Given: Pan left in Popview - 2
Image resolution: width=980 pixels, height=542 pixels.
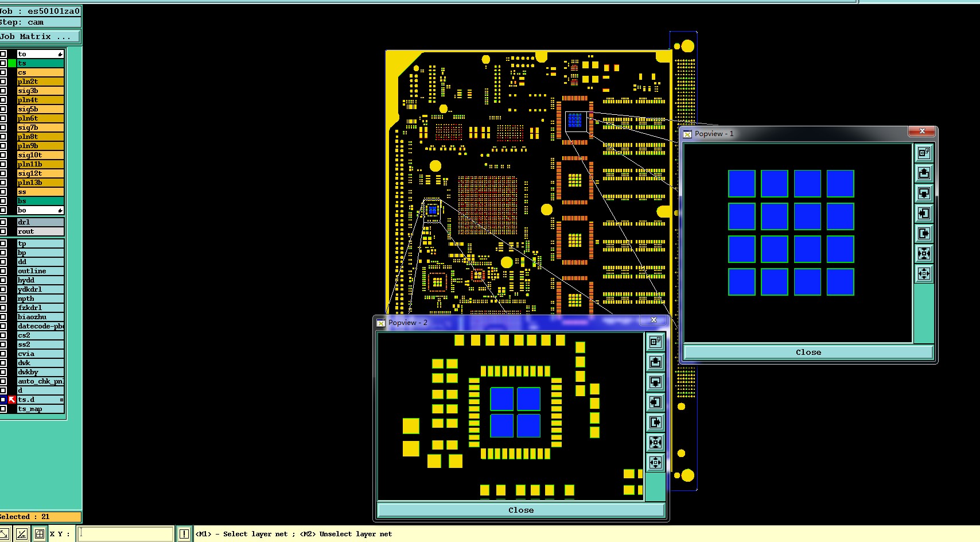Looking at the screenshot, I should (x=655, y=402).
